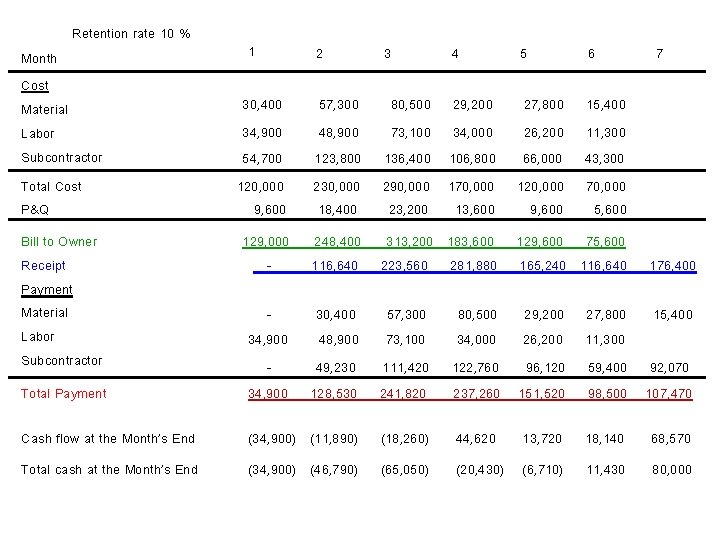Screen dimensions: 720x540
Task: Click Total Payment value 128,530
Action: tap(334, 394)
